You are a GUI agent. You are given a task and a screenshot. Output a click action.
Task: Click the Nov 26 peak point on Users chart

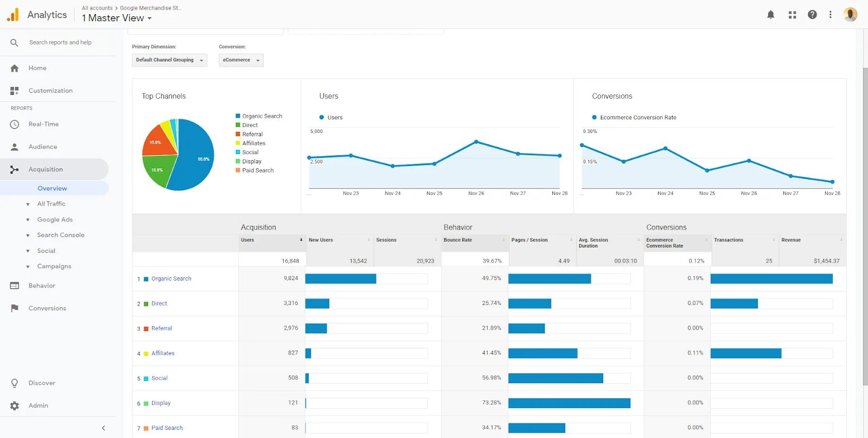click(476, 142)
